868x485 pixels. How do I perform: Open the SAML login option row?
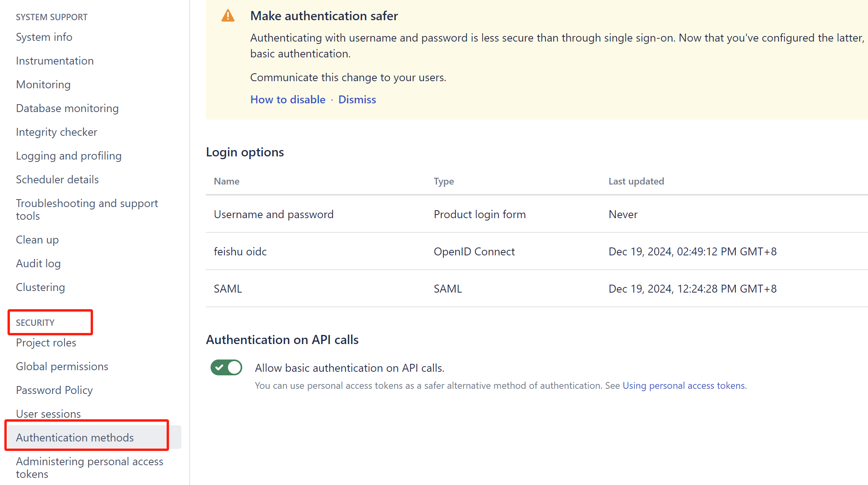click(228, 289)
